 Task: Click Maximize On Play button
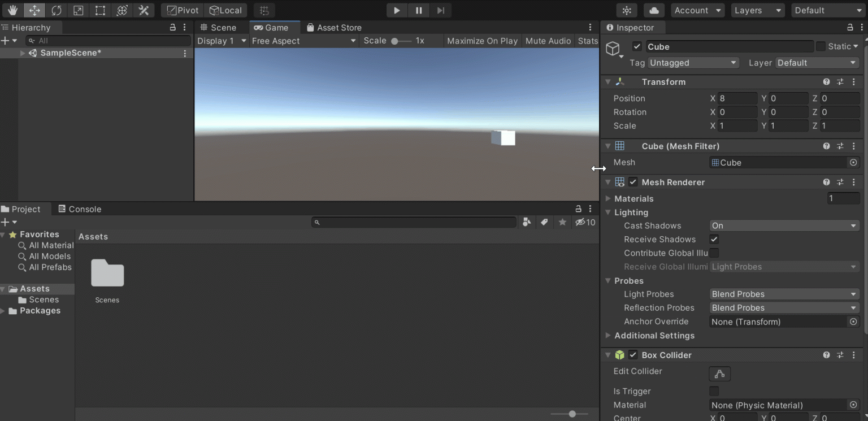[x=482, y=41]
